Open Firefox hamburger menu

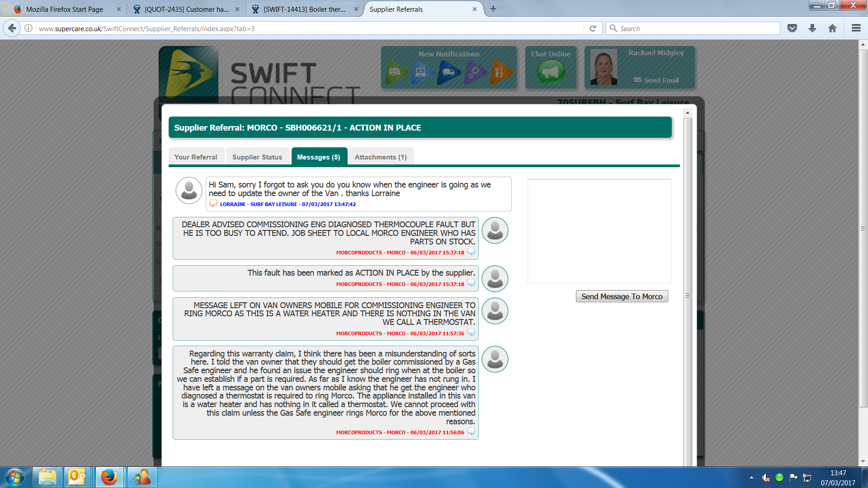click(856, 28)
